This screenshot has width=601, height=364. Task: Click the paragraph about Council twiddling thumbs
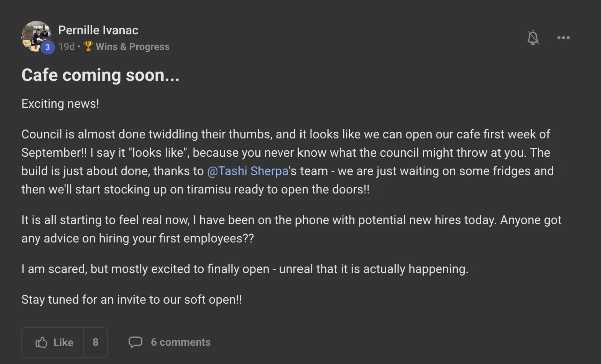point(285,162)
